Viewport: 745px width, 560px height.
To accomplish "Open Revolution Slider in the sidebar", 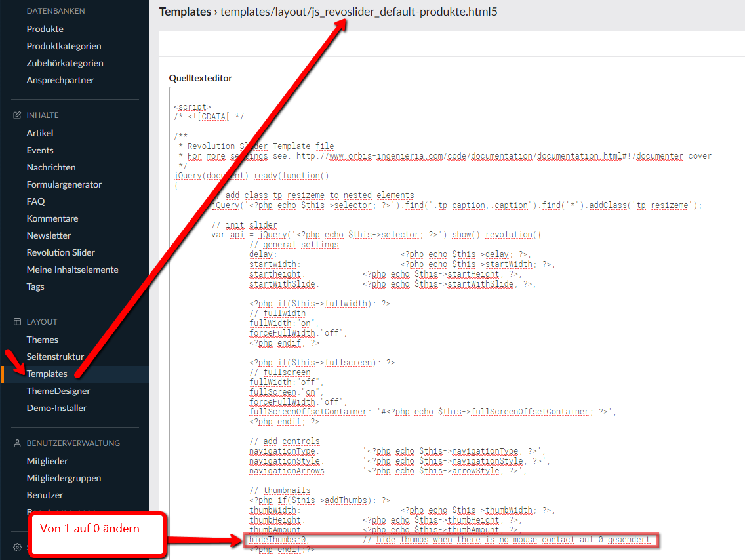I will pyautogui.click(x=61, y=253).
